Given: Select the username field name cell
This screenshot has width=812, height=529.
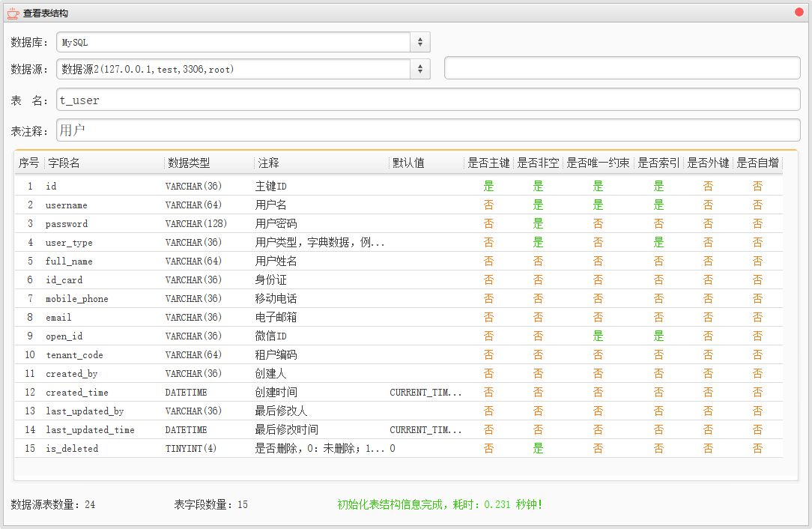Looking at the screenshot, I should (x=66, y=205).
